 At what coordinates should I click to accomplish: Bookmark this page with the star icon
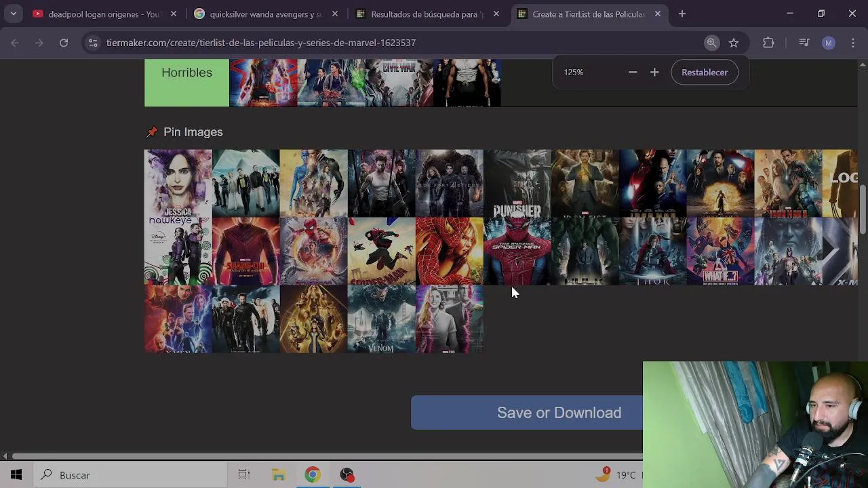tap(734, 43)
